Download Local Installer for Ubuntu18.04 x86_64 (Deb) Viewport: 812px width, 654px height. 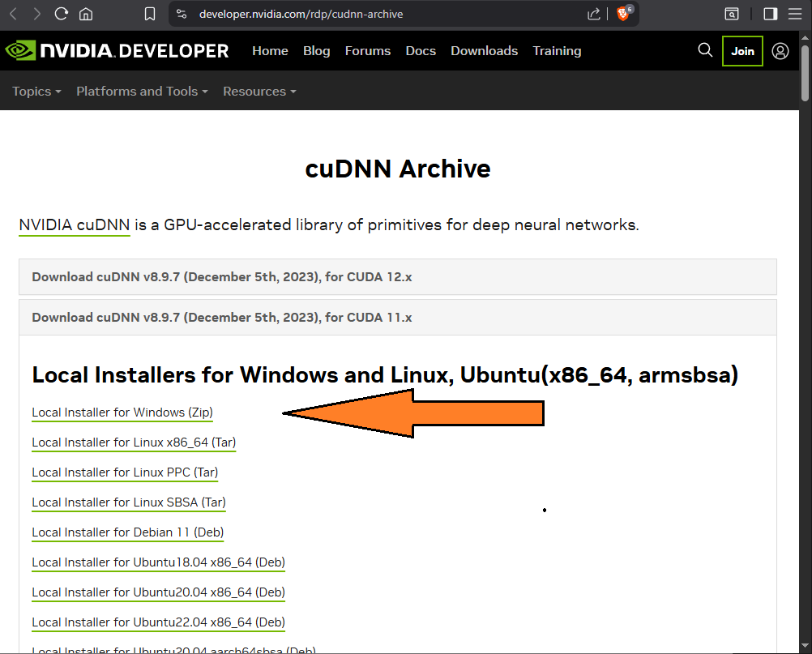(x=159, y=563)
